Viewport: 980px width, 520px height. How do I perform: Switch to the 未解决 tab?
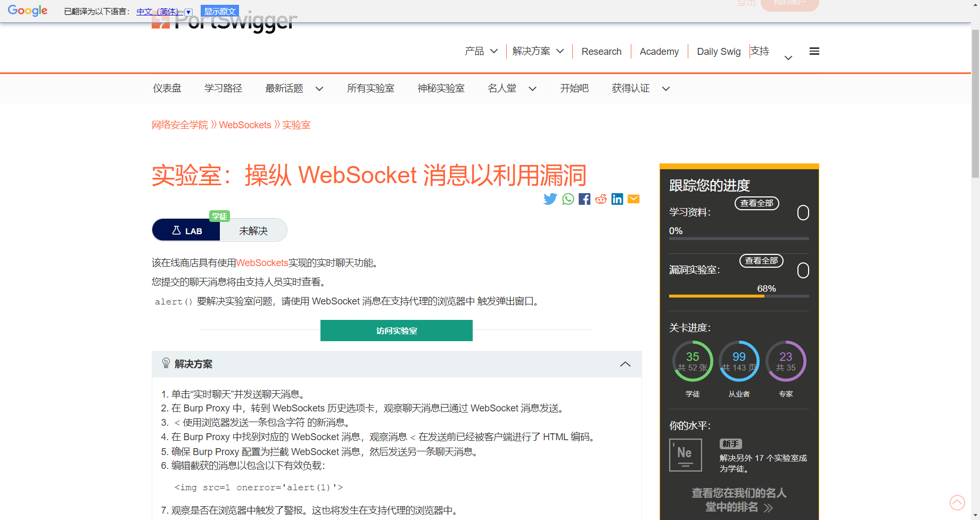click(x=252, y=230)
